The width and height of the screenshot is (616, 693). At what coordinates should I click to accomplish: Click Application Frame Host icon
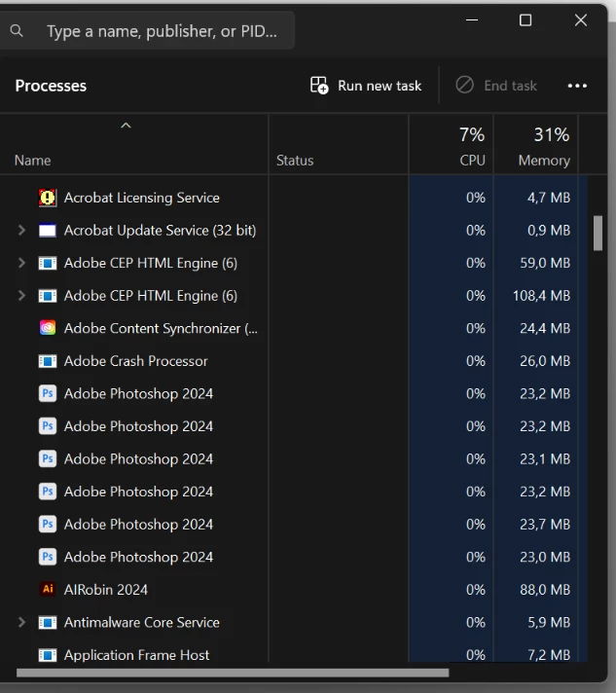tap(48, 655)
